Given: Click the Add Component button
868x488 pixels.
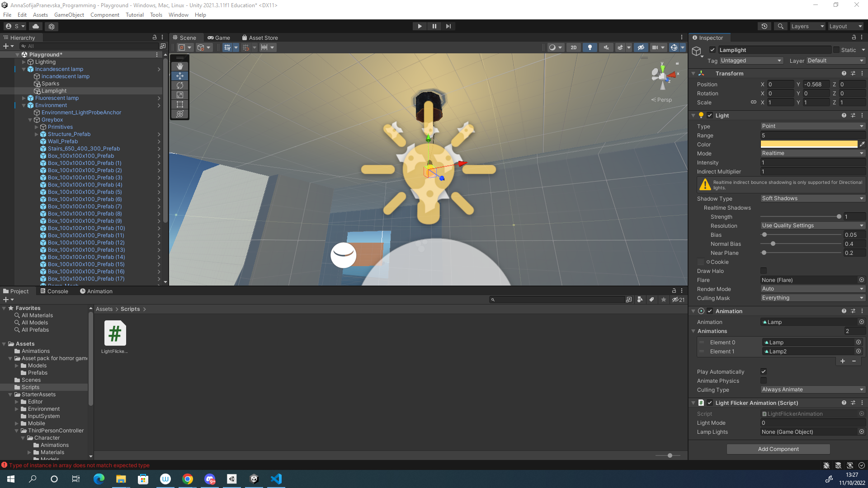Looking at the screenshot, I should pos(778,449).
